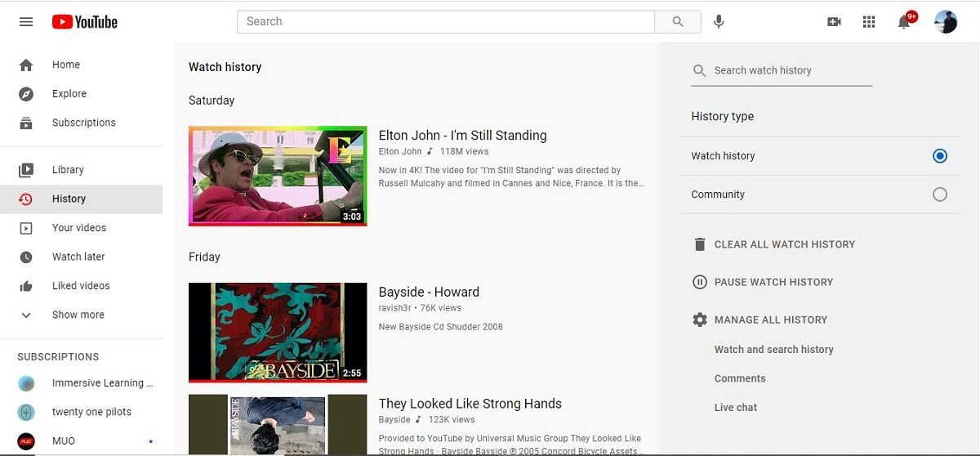The width and height of the screenshot is (980, 456).
Task: Click the search magnifier button
Action: coord(678,22)
